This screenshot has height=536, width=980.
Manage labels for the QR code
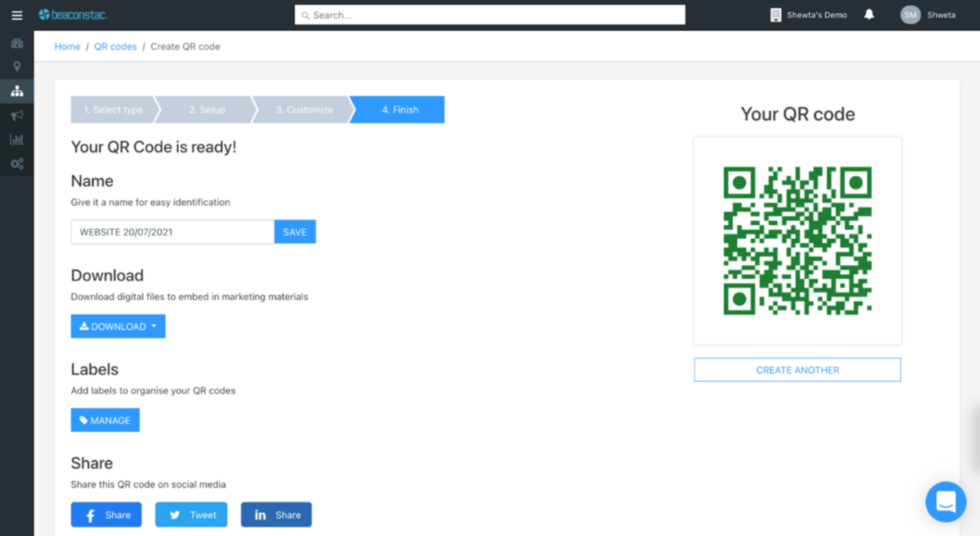(x=105, y=420)
